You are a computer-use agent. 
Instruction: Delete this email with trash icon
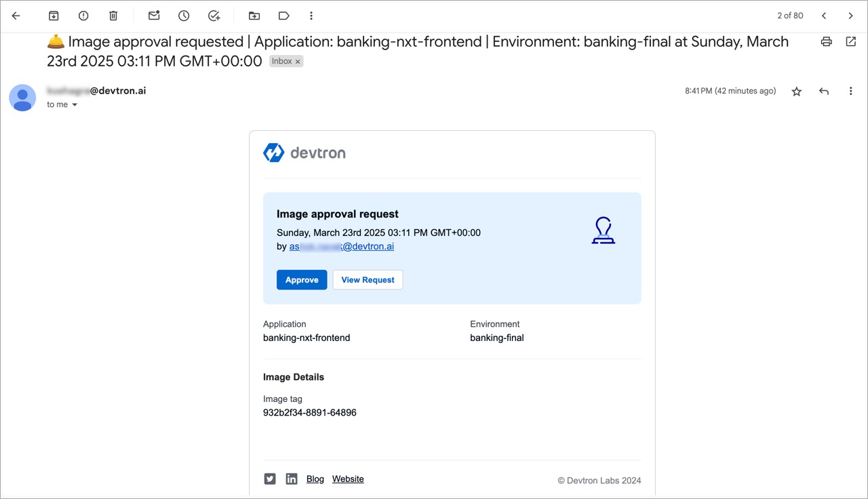pyautogui.click(x=113, y=16)
